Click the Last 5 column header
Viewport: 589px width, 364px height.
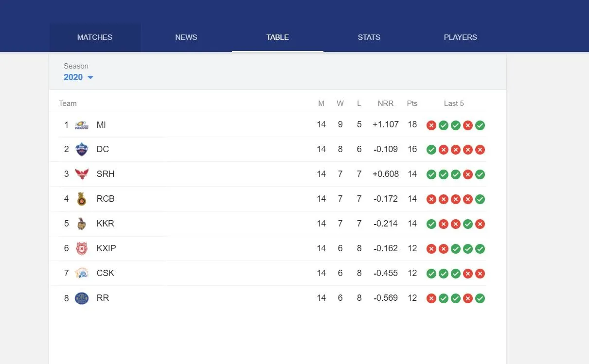coord(454,104)
